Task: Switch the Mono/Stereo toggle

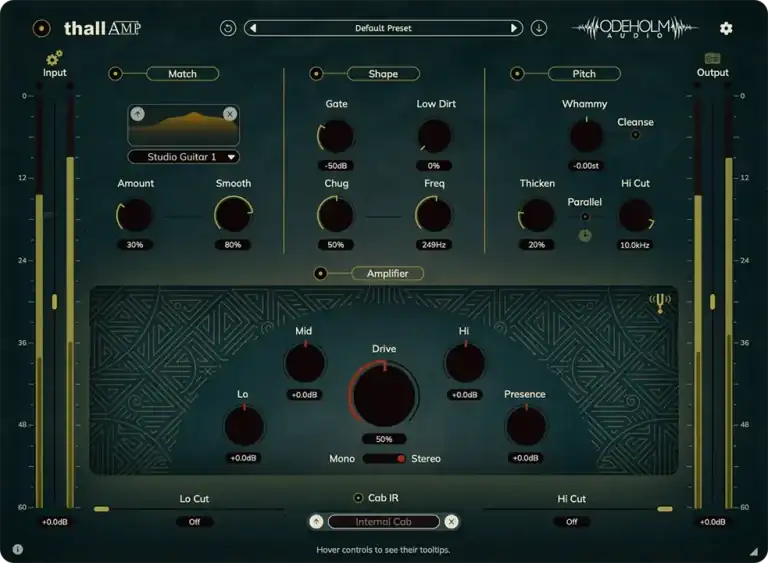Action: tap(384, 459)
